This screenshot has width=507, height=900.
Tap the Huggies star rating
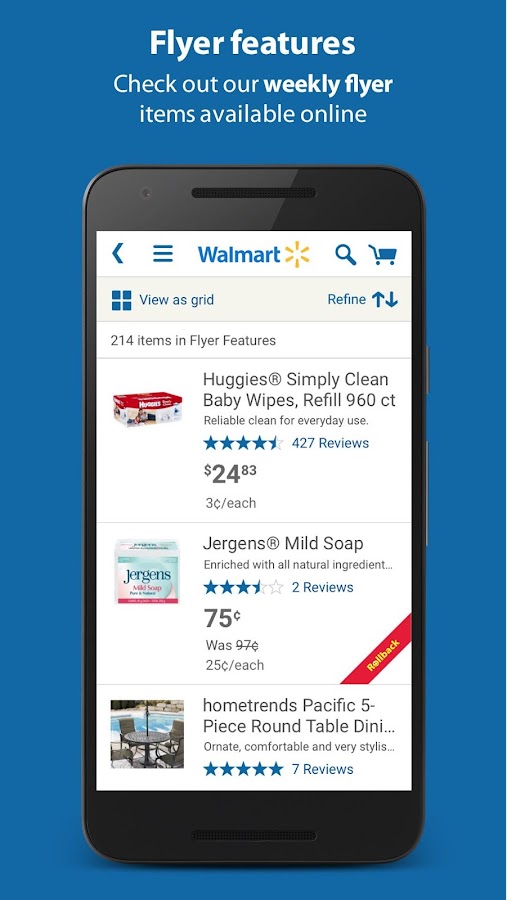[x=243, y=443]
